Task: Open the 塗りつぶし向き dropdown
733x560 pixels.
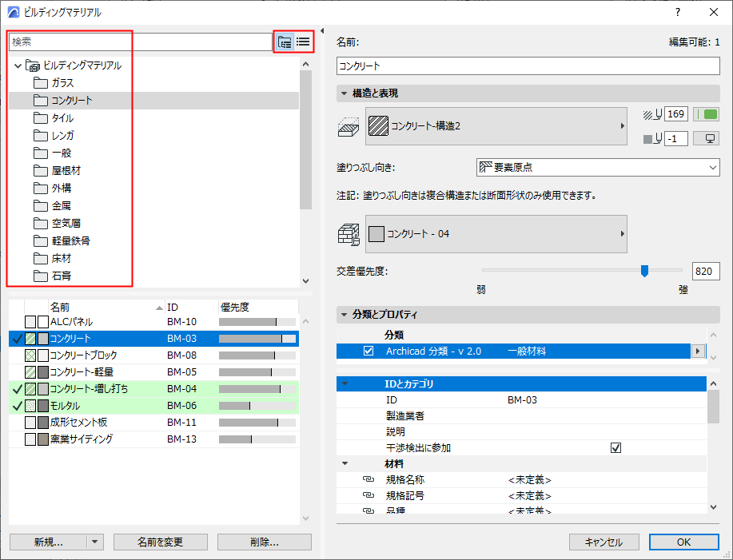Action: (x=598, y=167)
